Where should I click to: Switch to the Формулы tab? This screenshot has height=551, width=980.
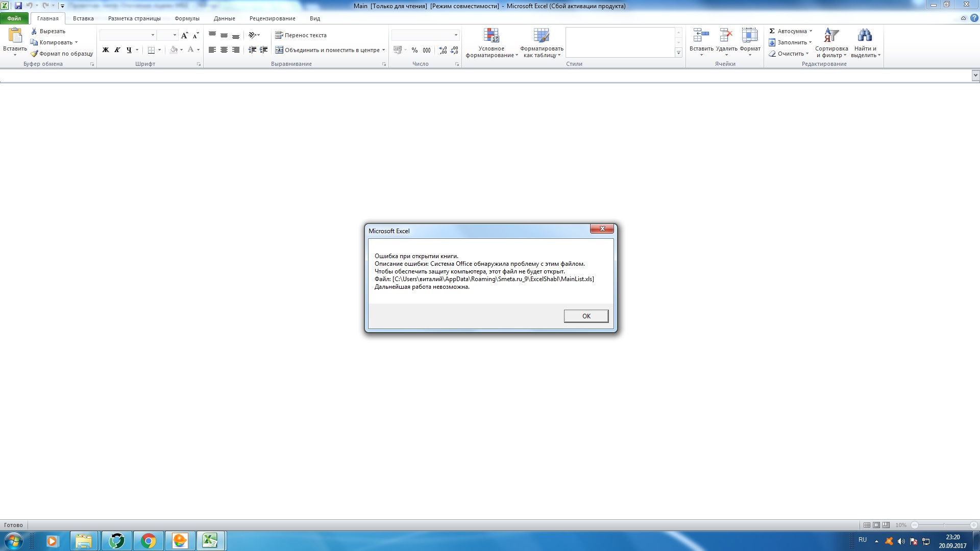point(187,18)
